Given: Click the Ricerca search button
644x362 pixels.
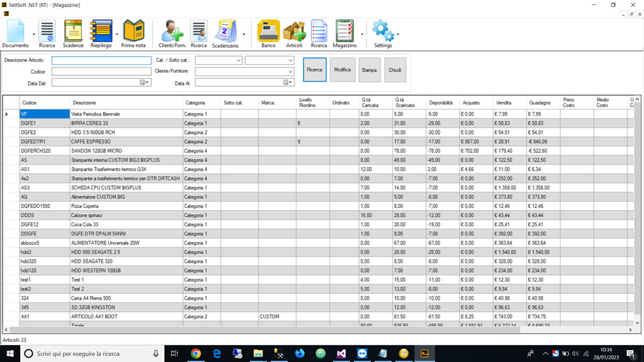Looking at the screenshot, I should click(x=314, y=70).
